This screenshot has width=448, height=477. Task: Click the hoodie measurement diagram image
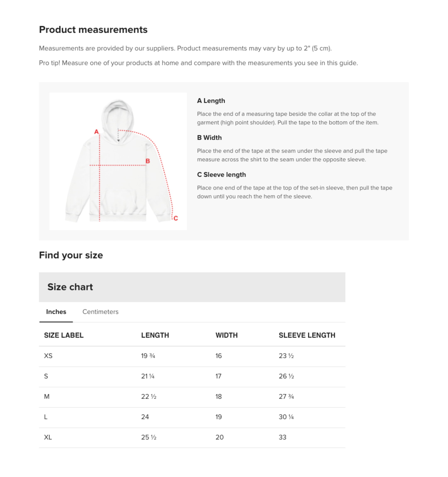pos(118,161)
